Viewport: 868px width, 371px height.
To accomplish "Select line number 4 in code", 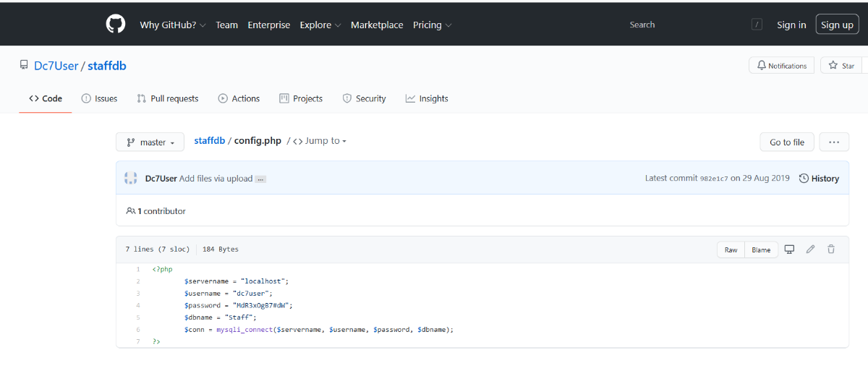I will click(x=137, y=305).
